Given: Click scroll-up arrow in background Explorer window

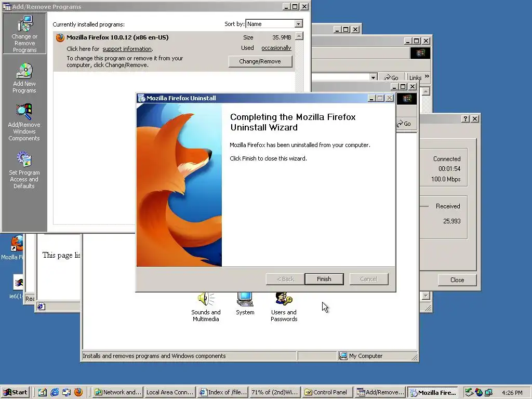Looking at the screenshot, I should (x=426, y=91).
